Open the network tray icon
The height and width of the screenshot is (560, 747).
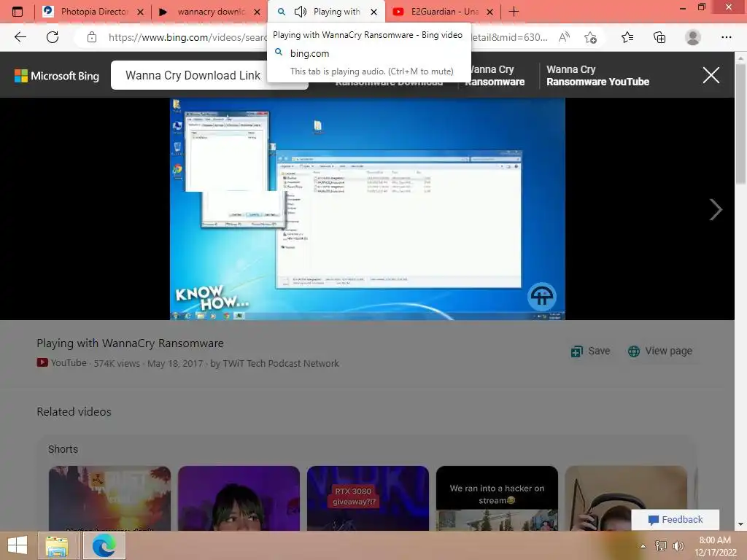[661, 546]
